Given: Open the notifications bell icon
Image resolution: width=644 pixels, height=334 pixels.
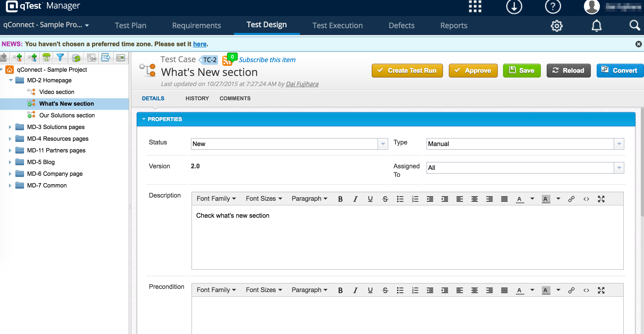Looking at the screenshot, I should click(x=596, y=26).
